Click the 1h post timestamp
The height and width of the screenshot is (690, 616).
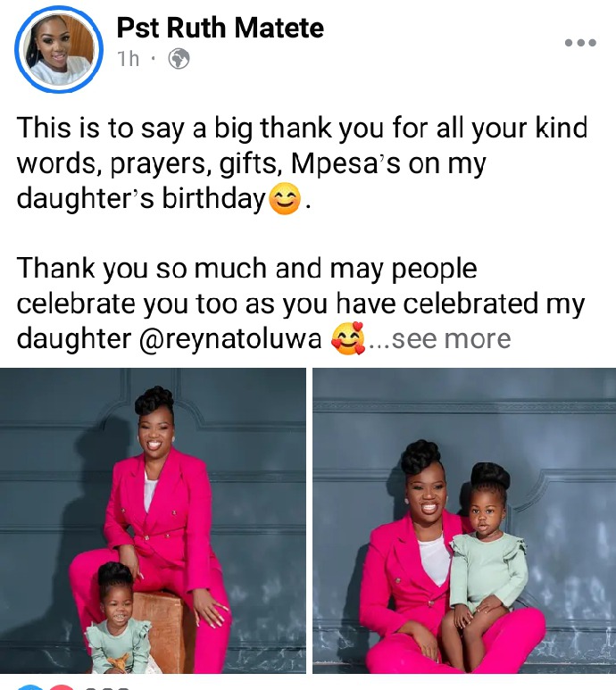[x=129, y=59]
